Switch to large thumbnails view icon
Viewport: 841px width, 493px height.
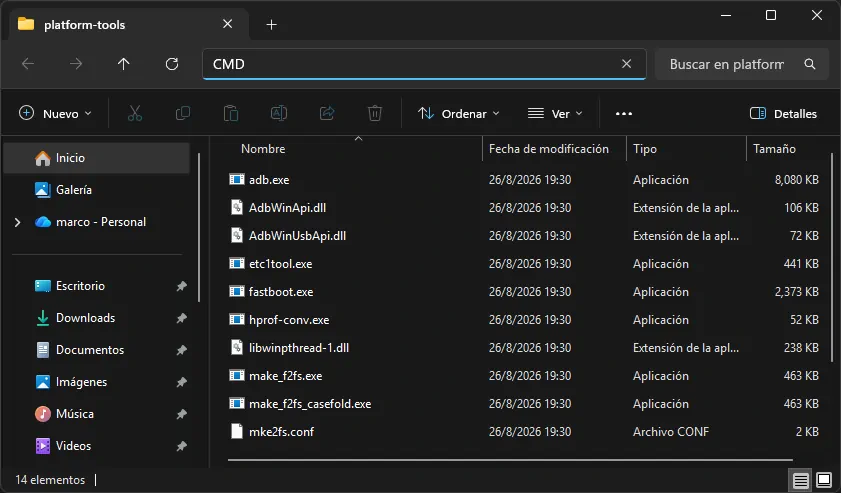(x=824, y=480)
